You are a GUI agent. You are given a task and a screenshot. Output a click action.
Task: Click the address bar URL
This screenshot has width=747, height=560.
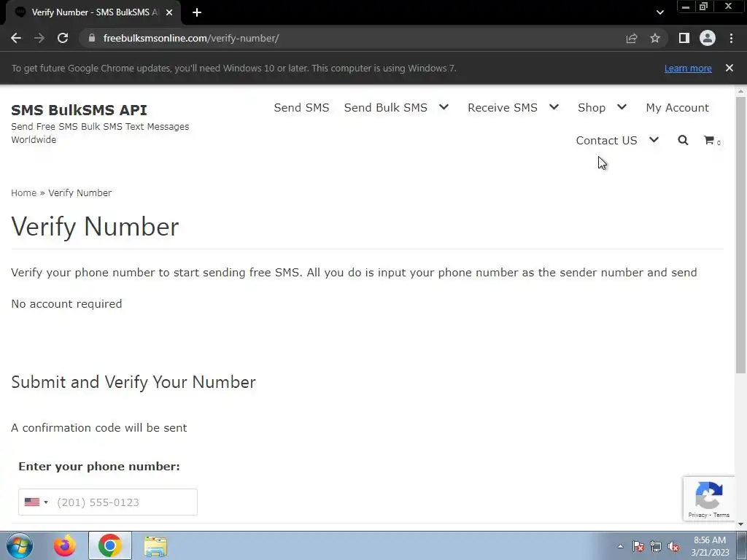(191, 38)
